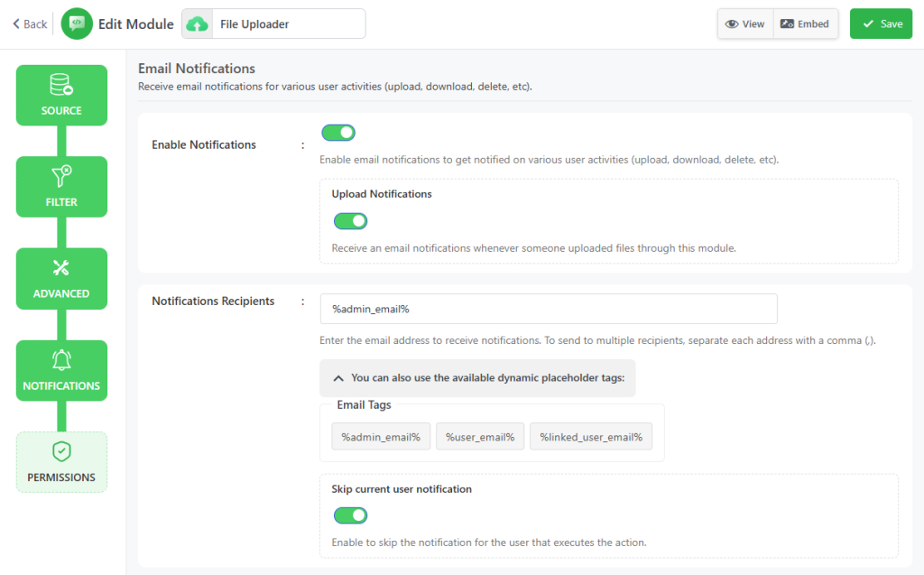The image size is (924, 575).
Task: Insert the %user_email% tag
Action: (x=479, y=437)
